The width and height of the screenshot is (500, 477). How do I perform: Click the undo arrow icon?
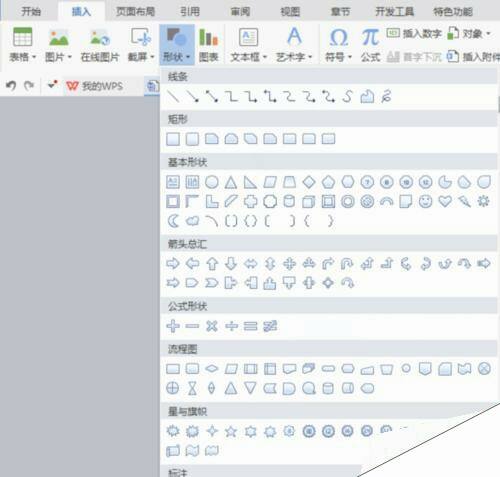tap(11, 86)
